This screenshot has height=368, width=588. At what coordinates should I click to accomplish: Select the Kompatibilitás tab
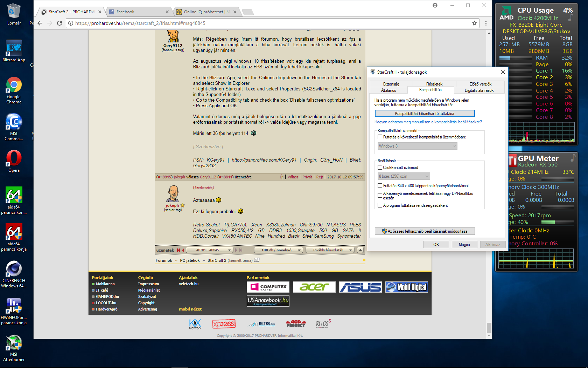pos(430,90)
